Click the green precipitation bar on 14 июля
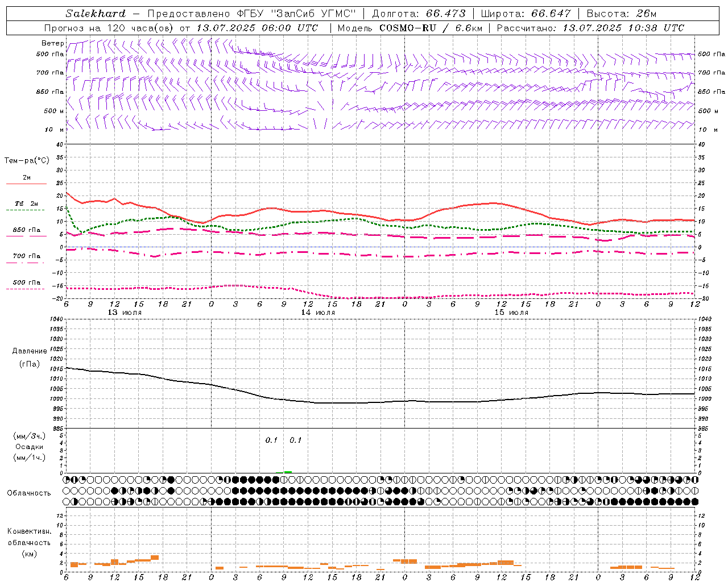 point(288,472)
